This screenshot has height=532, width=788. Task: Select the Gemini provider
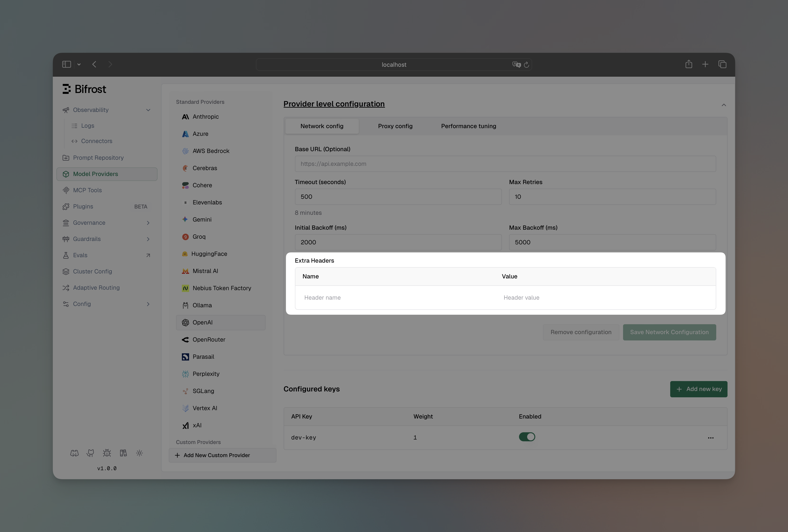(220, 219)
